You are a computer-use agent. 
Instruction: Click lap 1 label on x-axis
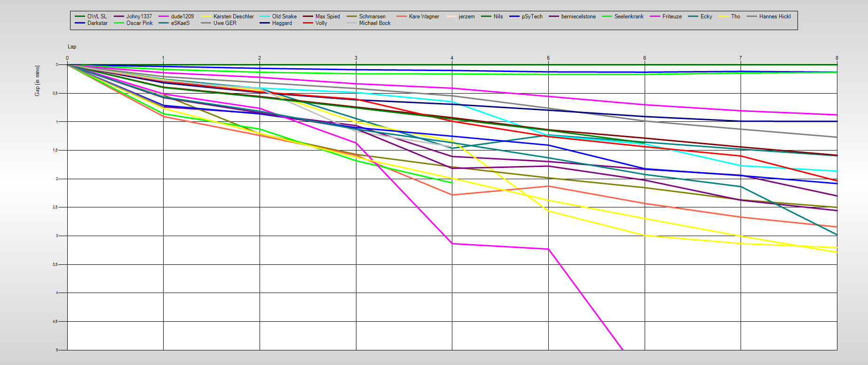click(163, 58)
